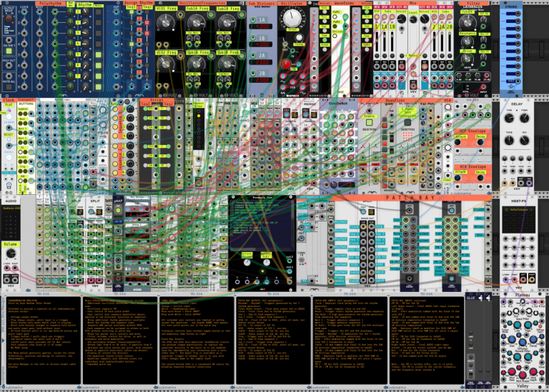The height and width of the screenshot is (392, 549).
Task: Click the VCO1 Freq knob
Action: pos(165,22)
